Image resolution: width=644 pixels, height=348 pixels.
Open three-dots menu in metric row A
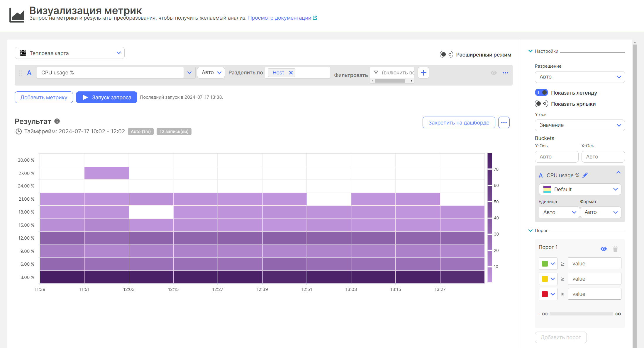coord(505,73)
